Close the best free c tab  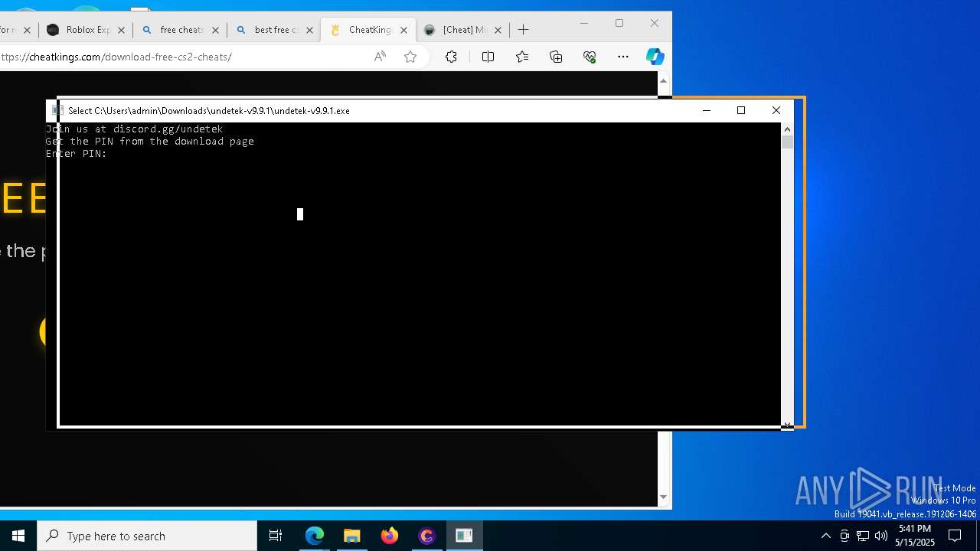pyautogui.click(x=310, y=31)
